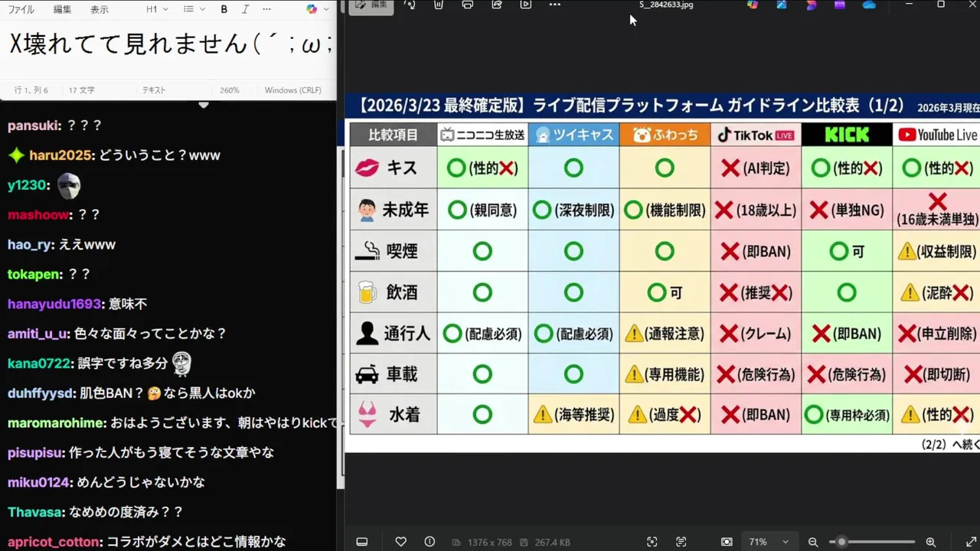Viewport: 980px width, 551px height.
Task: Activate visual search in Photos bottom bar
Action: [x=652, y=542]
